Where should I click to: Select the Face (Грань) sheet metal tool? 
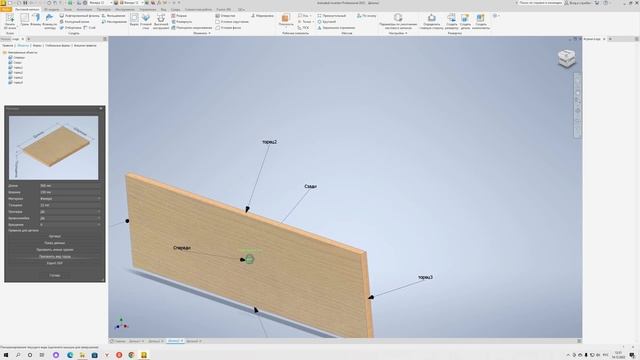tap(25, 20)
